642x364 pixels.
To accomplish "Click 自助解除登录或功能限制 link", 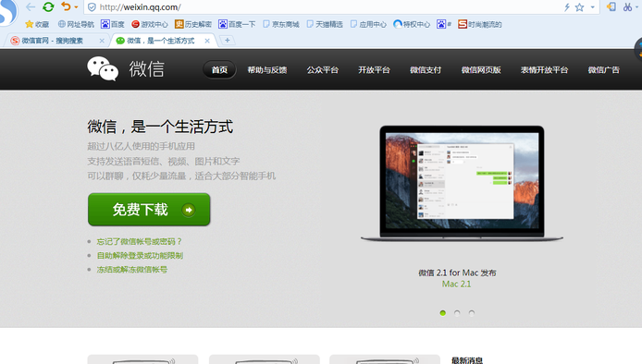I will tap(140, 256).
